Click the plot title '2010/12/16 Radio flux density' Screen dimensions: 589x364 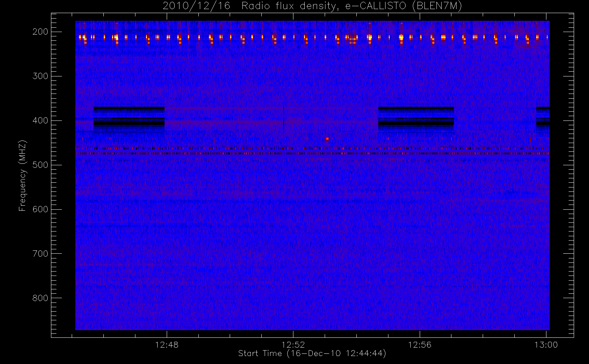click(x=249, y=6)
